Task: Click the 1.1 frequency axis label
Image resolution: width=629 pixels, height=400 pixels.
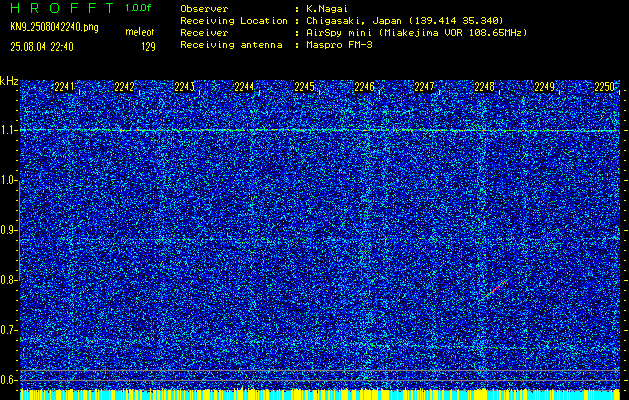Action: 7,130
